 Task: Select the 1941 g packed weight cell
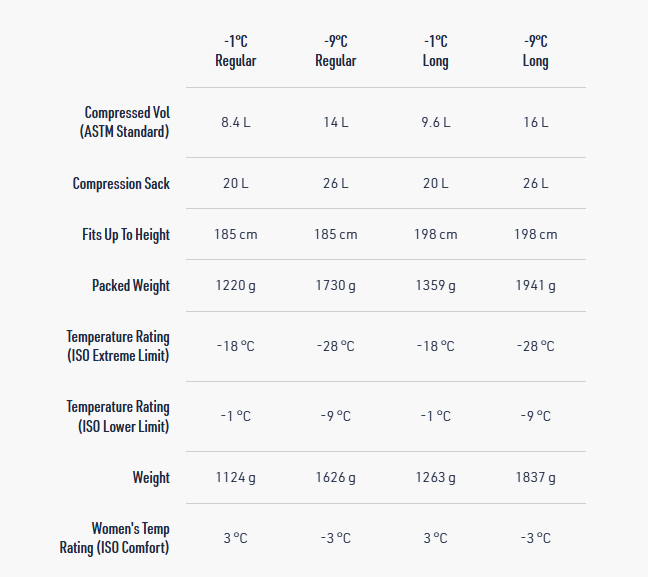click(536, 286)
